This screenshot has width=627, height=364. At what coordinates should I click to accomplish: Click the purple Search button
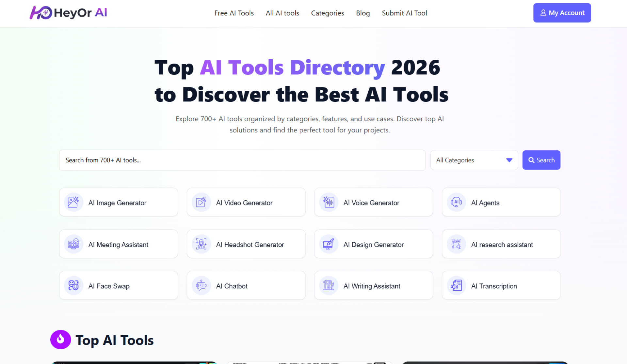(x=541, y=160)
